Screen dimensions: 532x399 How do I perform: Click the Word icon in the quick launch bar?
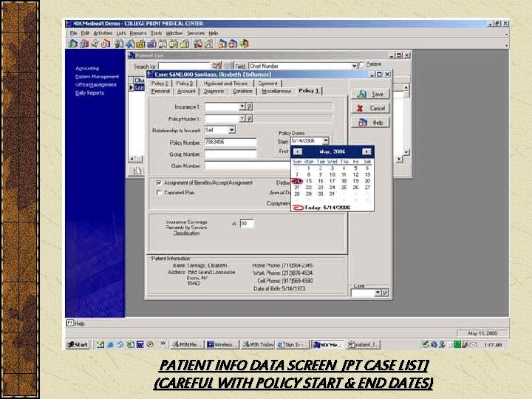point(140,344)
